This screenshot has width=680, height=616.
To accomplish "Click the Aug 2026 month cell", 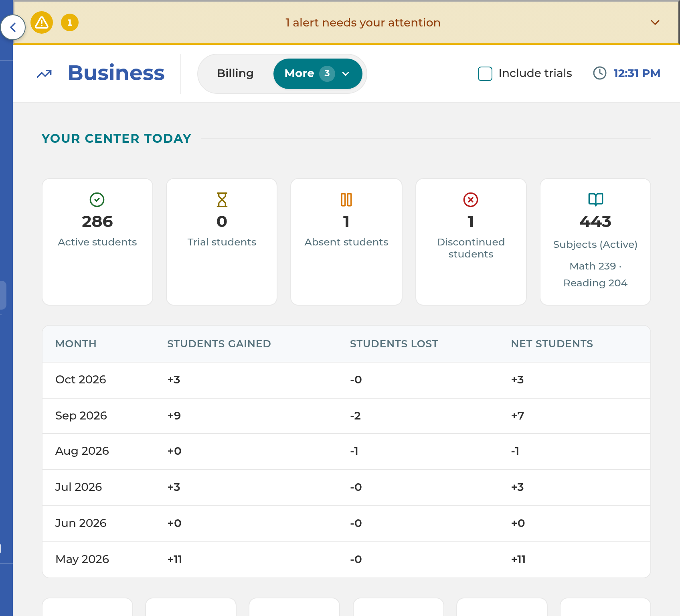I will [82, 451].
